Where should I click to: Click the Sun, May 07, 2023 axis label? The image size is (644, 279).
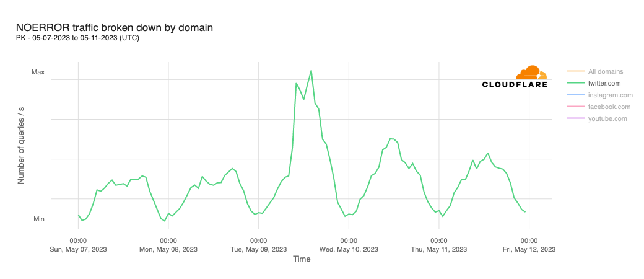point(78,249)
